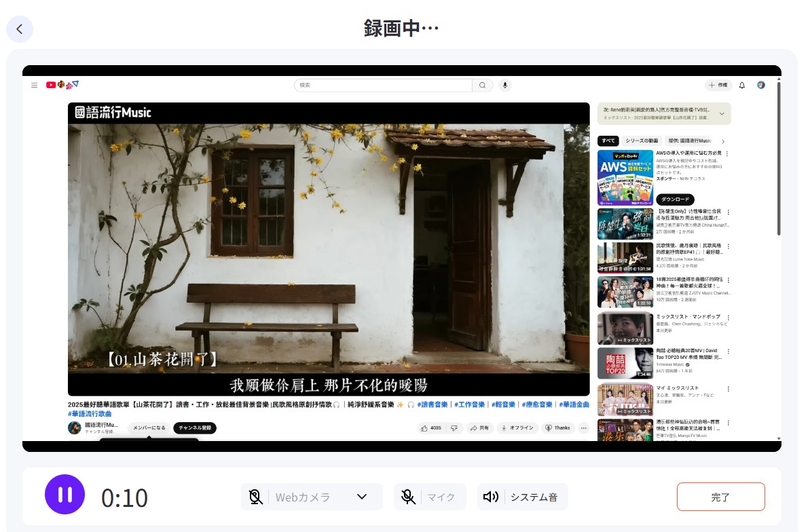Open options for the AWS ad
810x532 pixels.
click(x=727, y=154)
